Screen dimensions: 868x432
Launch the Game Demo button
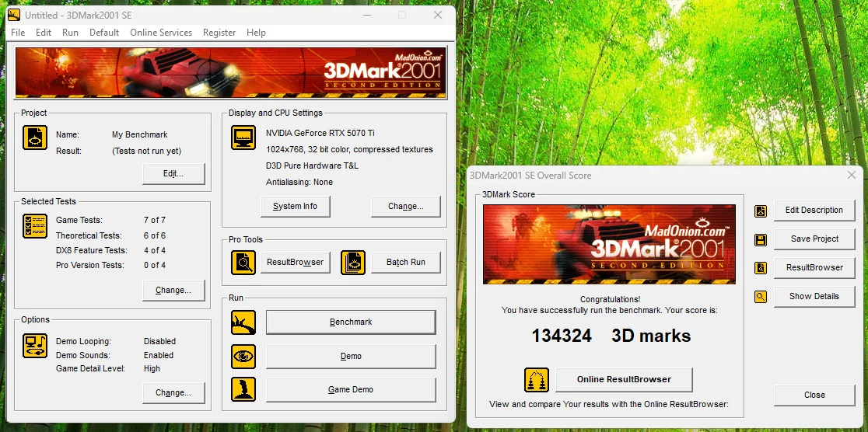(x=351, y=389)
